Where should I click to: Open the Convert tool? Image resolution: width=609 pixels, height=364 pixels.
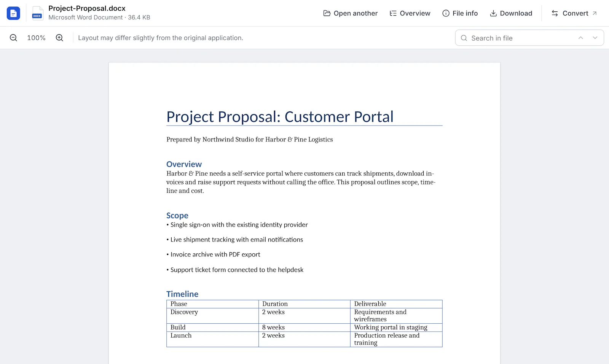click(574, 13)
